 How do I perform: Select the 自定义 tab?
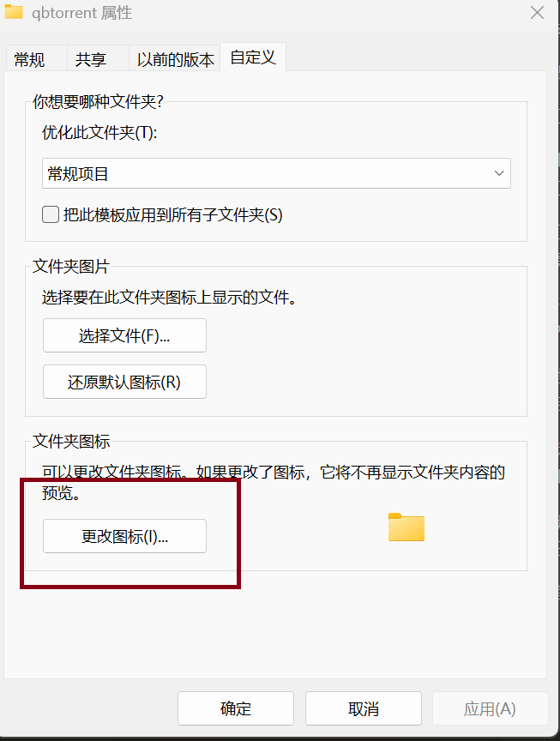[x=253, y=57]
